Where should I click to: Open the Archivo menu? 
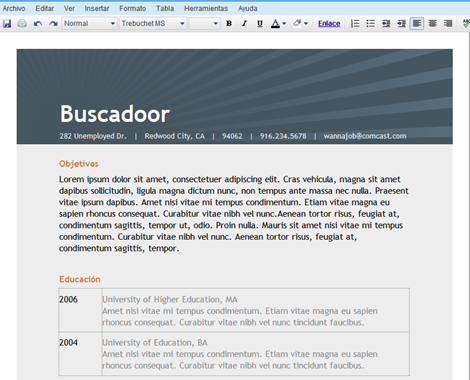14,9
